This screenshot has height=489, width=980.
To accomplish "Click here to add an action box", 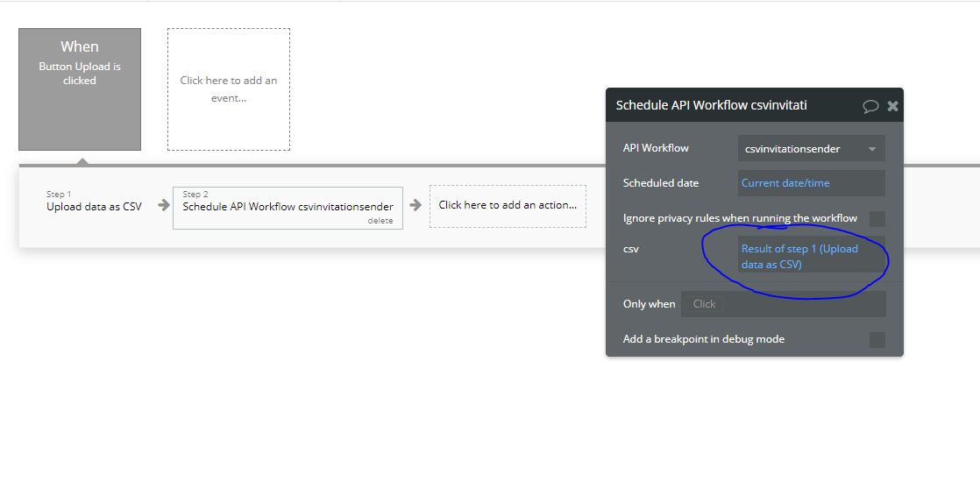I will pyautogui.click(x=508, y=205).
